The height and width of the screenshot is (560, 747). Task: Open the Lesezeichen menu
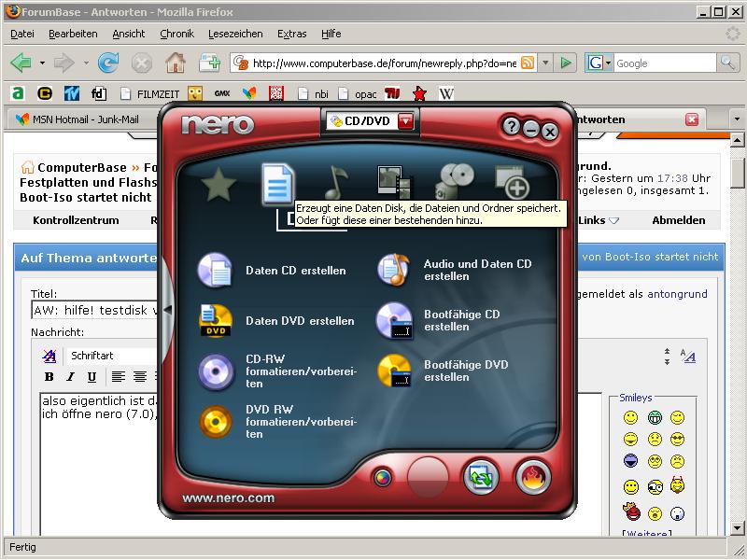[x=235, y=34]
